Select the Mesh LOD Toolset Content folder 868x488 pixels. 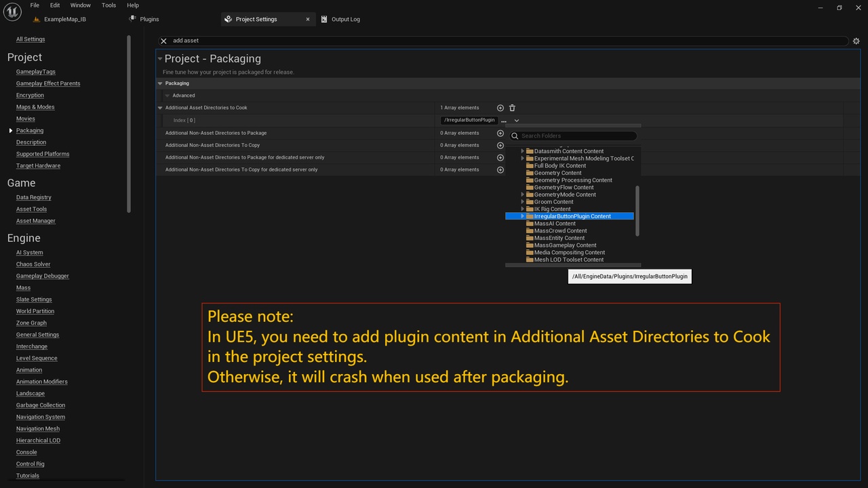tap(568, 260)
